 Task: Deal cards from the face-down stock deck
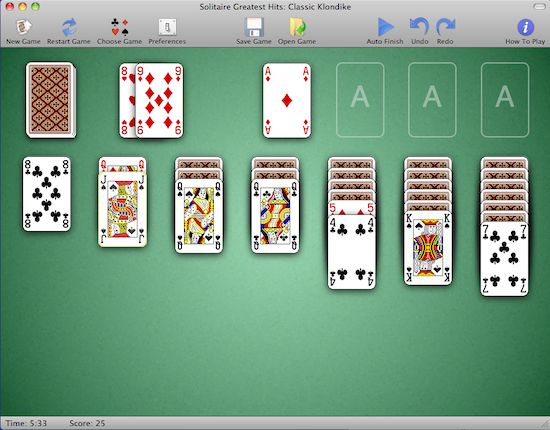click(51, 100)
